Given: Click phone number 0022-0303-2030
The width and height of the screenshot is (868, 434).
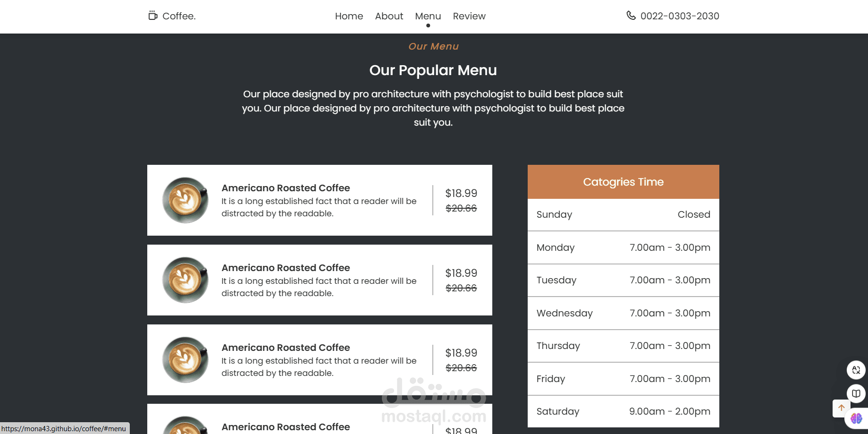Looking at the screenshot, I should 679,16.
